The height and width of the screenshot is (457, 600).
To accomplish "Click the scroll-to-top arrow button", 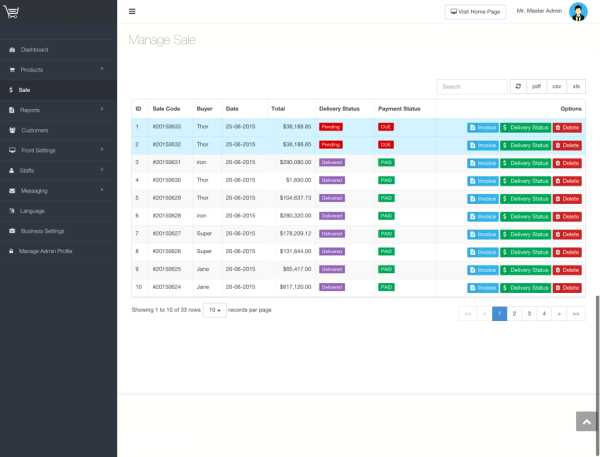I will click(587, 422).
